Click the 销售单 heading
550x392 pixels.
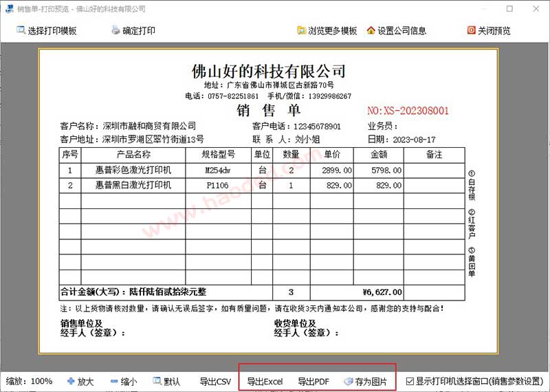tap(269, 110)
